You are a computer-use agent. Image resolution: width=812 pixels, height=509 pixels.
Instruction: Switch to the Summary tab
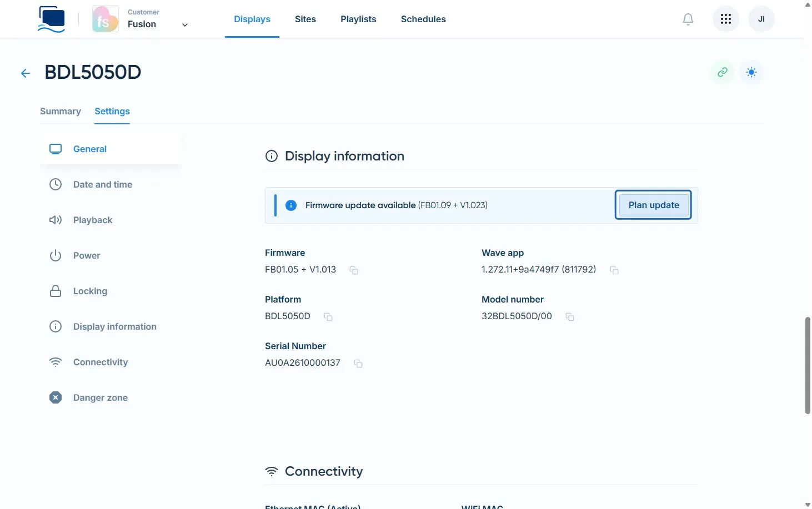tap(61, 112)
